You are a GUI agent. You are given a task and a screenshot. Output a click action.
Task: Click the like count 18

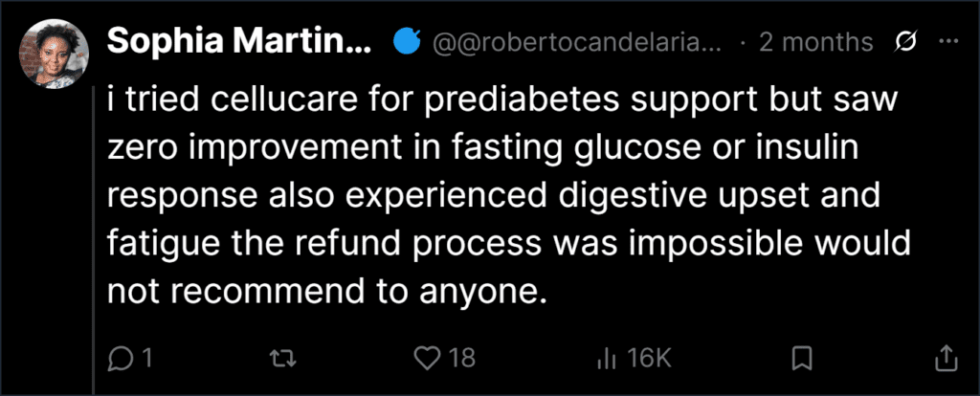pyautogui.click(x=462, y=359)
